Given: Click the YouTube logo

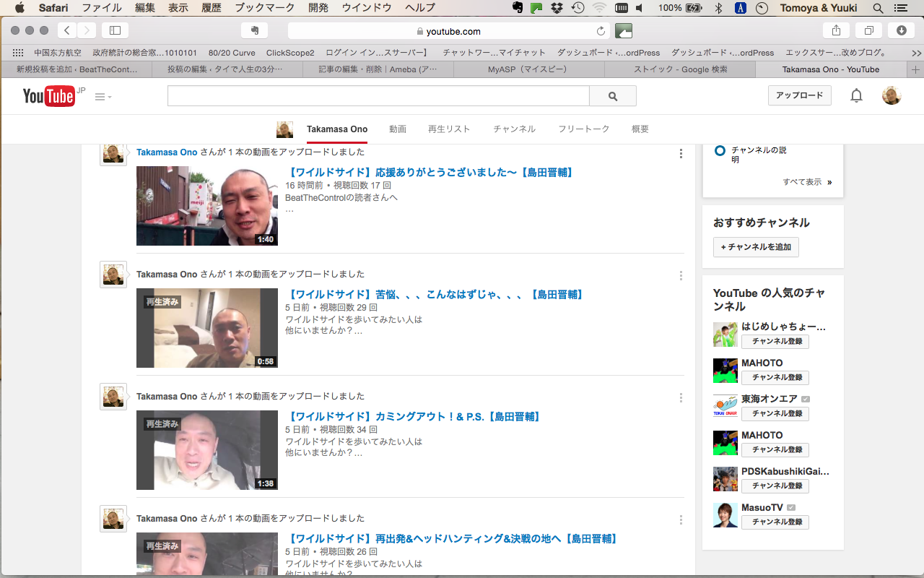Looking at the screenshot, I should click(x=49, y=95).
